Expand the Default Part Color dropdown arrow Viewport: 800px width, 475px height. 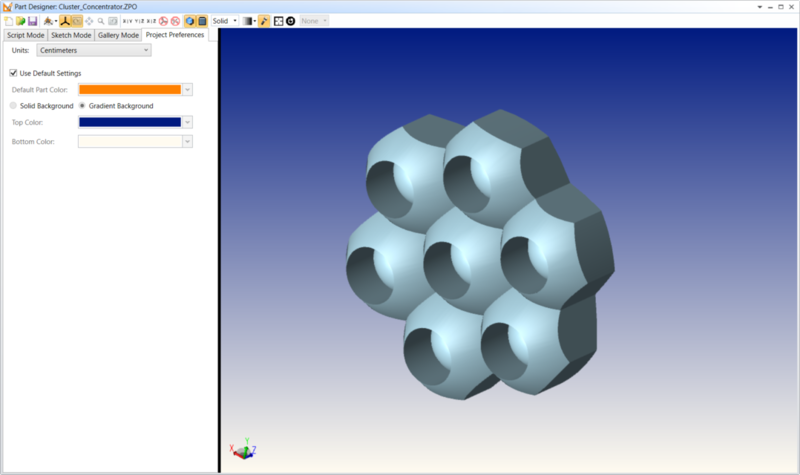click(x=188, y=89)
